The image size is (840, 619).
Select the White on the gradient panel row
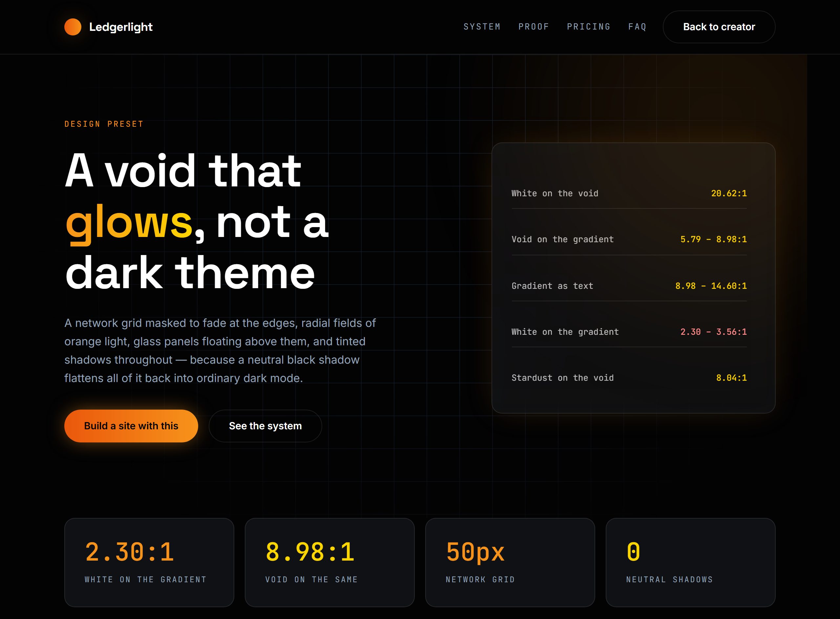[629, 332]
